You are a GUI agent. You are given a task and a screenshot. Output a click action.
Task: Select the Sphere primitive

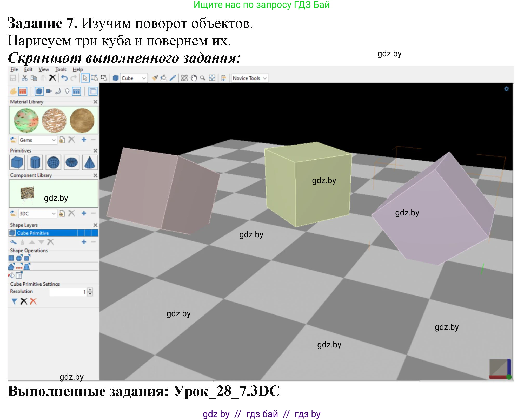click(x=54, y=162)
